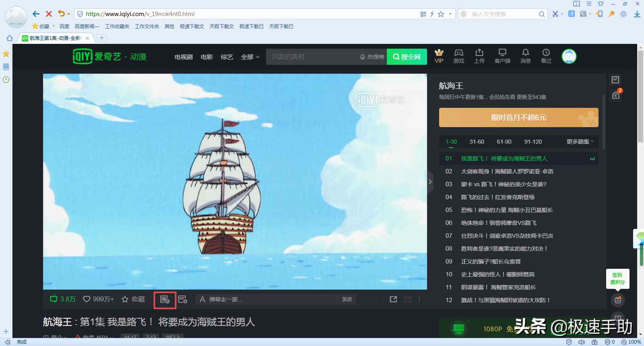This screenshot has width=644, height=346.
Task: Click the browser address bar URL
Action: coord(246,14)
